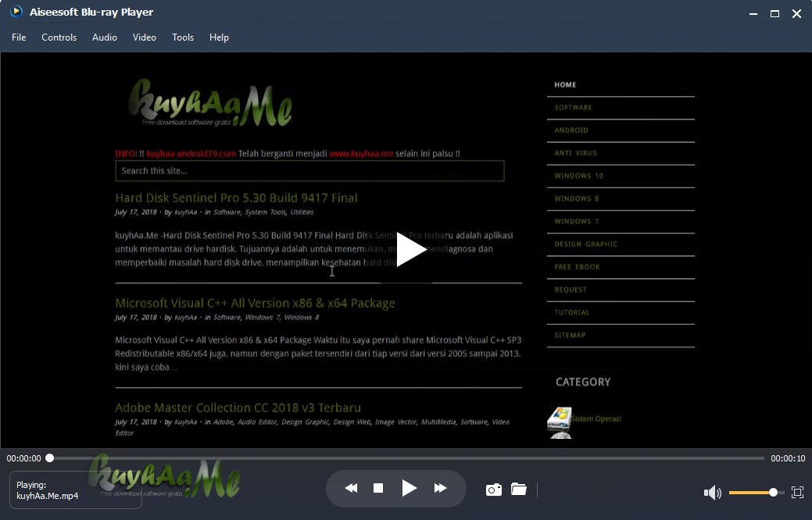Maximize the player window
Screen dimensions: 812x520
[x=774, y=14]
